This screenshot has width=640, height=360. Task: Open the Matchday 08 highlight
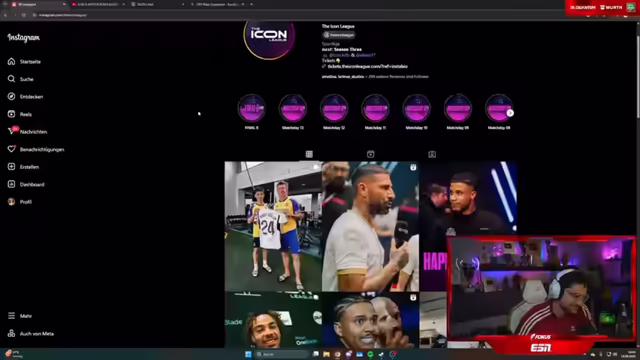498,109
